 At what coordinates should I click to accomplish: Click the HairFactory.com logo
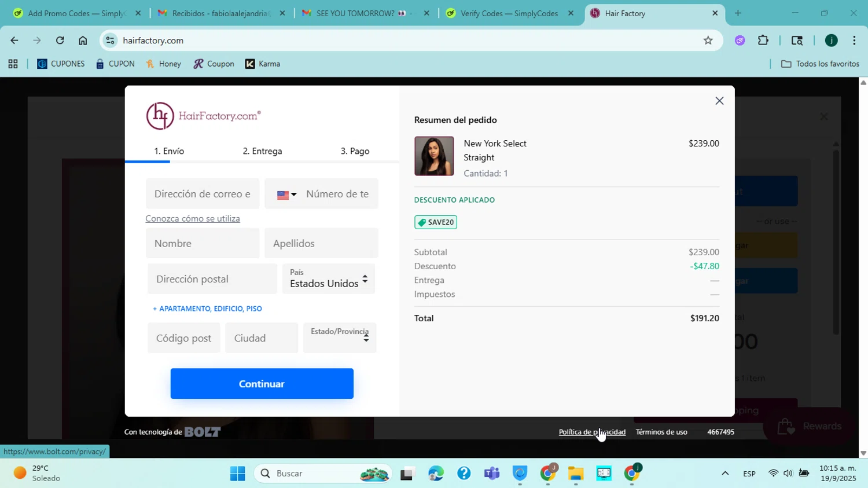[x=203, y=116]
